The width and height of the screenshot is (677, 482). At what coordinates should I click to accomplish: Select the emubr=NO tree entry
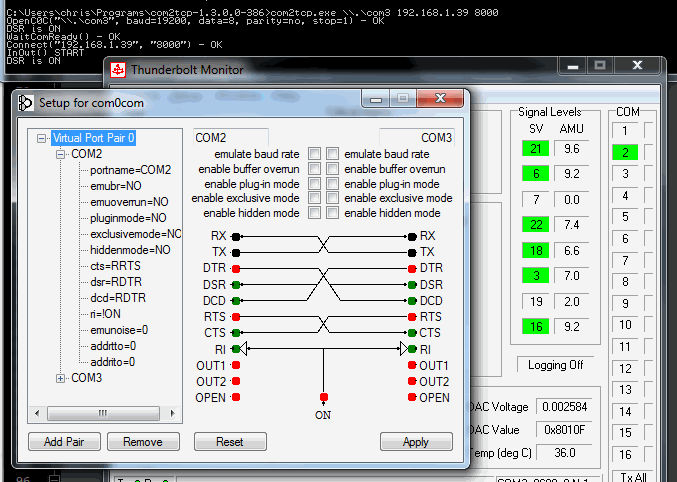pyautogui.click(x=116, y=186)
